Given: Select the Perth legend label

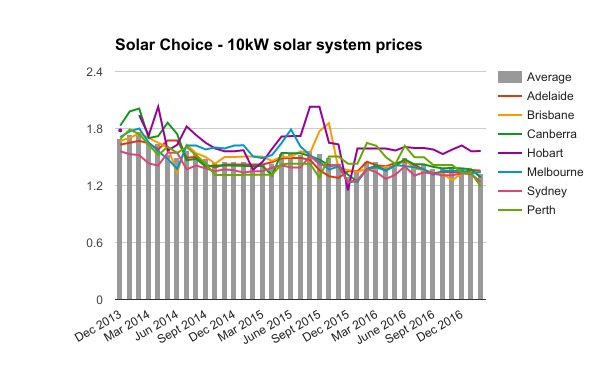Looking at the screenshot, I should point(541,210).
